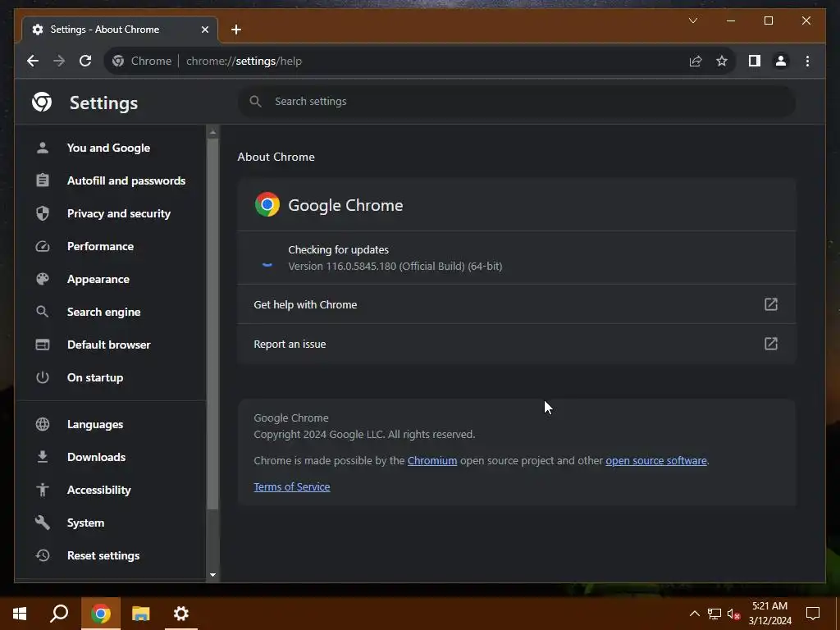The image size is (840, 630).
Task: Open Privacy and security settings
Action: [x=119, y=213]
